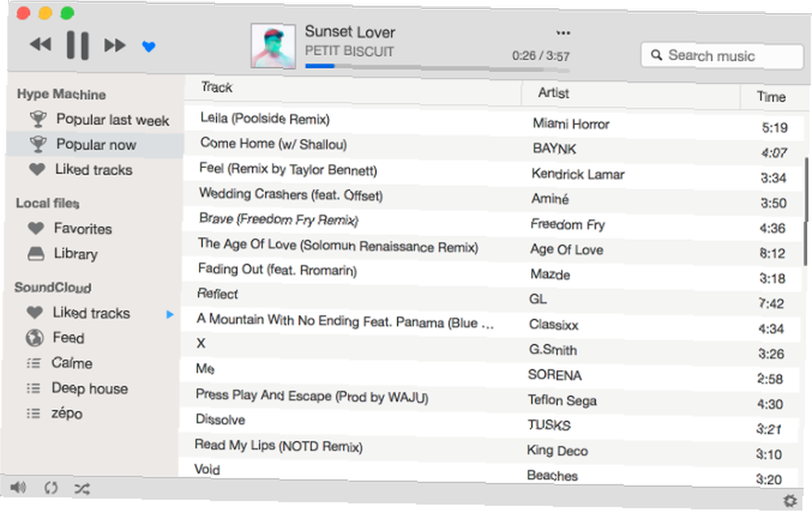Open Hype Machine Liked tracks label
Viewport: 812px width, 513px height.
point(93,170)
